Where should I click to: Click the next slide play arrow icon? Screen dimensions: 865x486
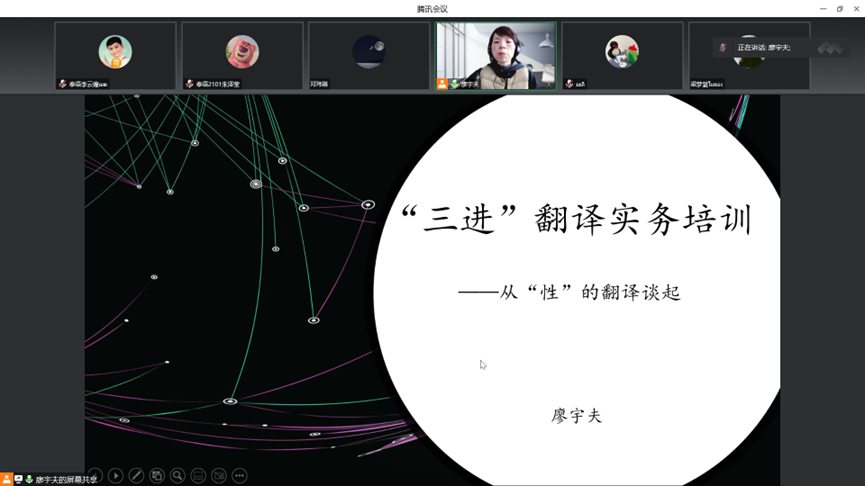[116, 476]
